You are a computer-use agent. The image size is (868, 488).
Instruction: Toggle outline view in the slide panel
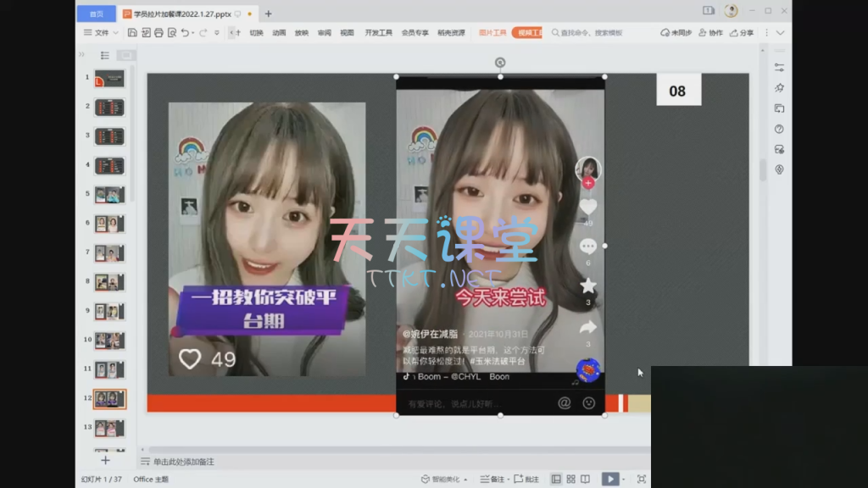(105, 55)
